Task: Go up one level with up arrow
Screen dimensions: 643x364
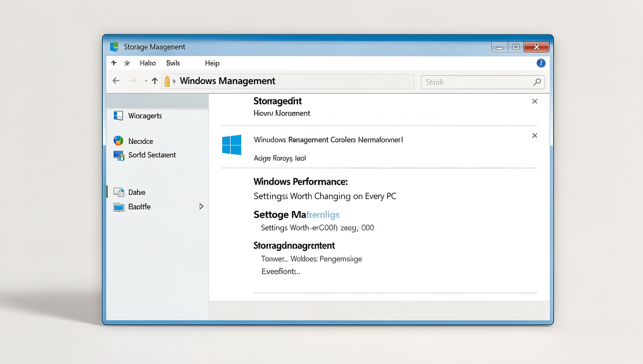Action: (x=155, y=81)
